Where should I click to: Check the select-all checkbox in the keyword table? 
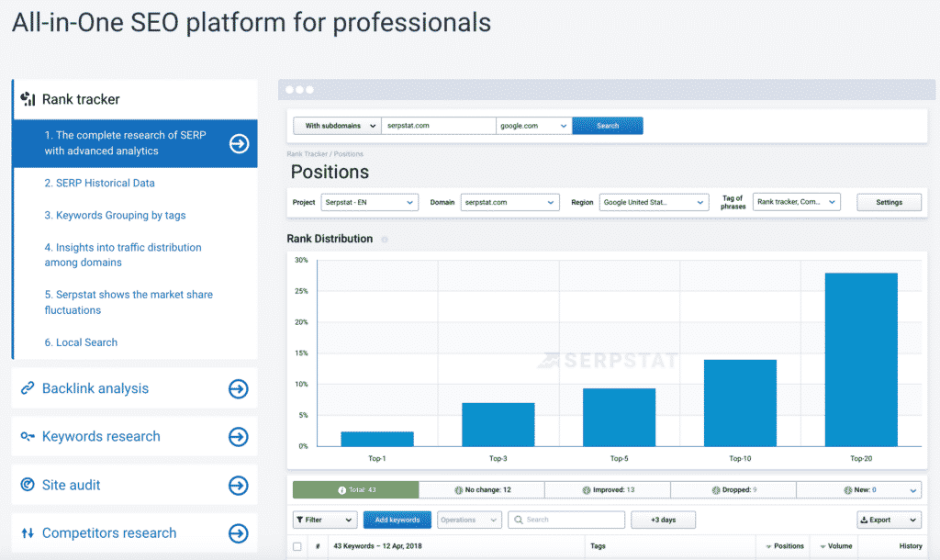coord(297,545)
